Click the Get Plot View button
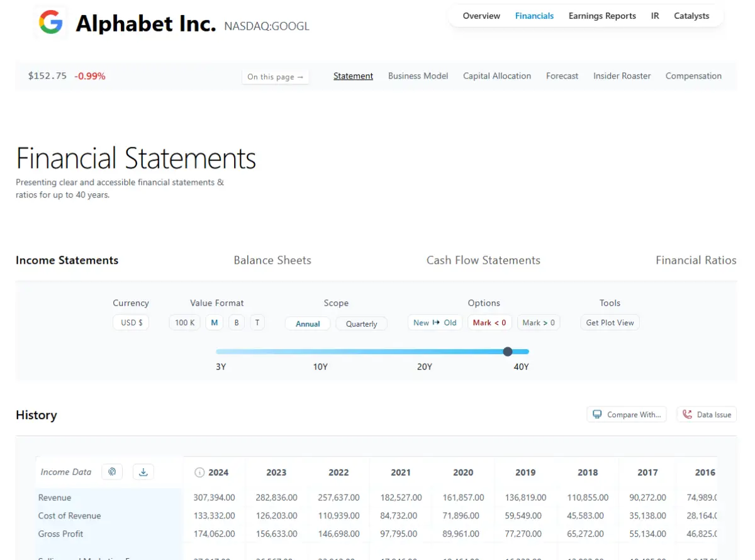This screenshot has height=560, width=755. click(x=610, y=323)
